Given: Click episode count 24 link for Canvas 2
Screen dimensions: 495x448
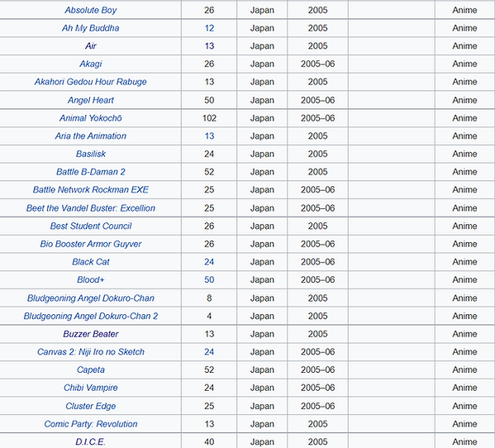Looking at the screenshot, I should click(x=209, y=352).
